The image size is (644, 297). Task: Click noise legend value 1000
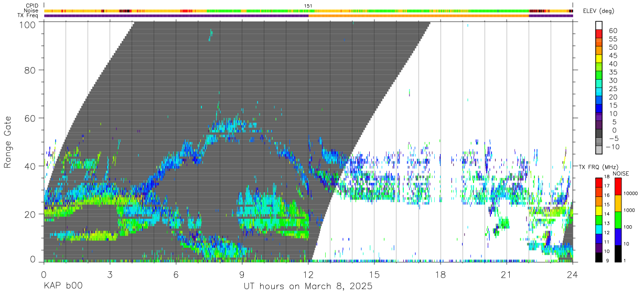[630, 210]
